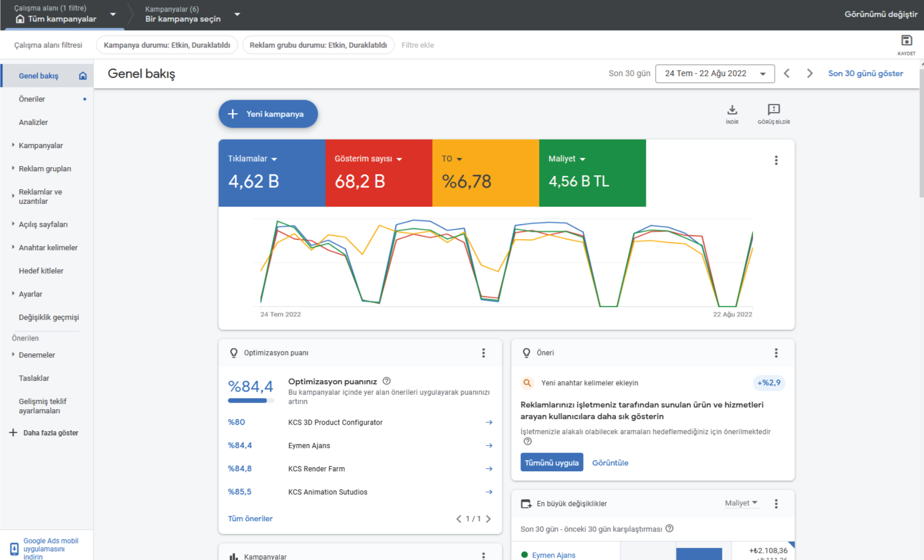Click lightbulb icon in Öneri card header
Screen dimensions: 924x560
tap(526, 353)
